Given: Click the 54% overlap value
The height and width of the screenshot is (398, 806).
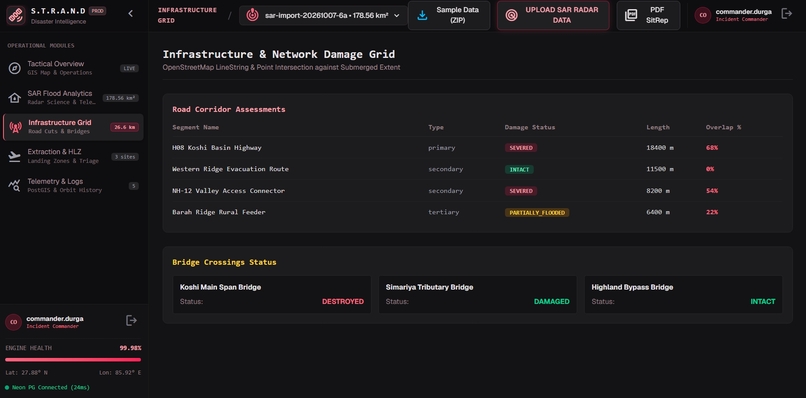Looking at the screenshot, I should point(712,191).
